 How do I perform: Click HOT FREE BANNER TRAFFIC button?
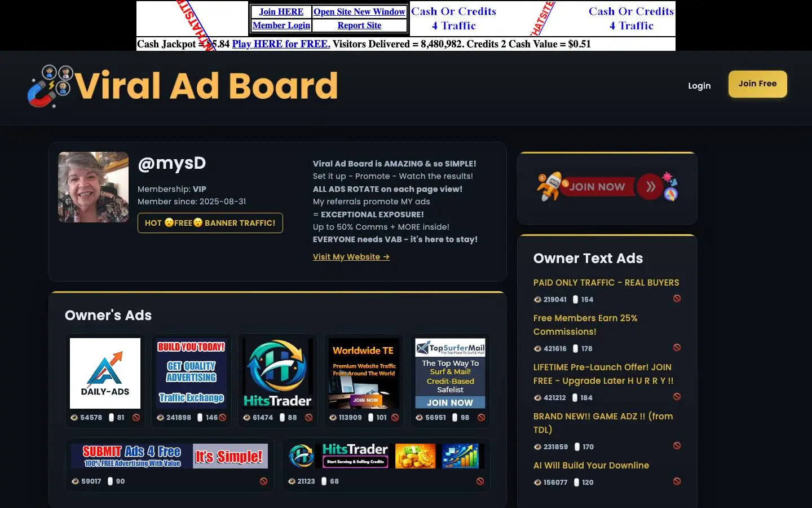pos(210,223)
